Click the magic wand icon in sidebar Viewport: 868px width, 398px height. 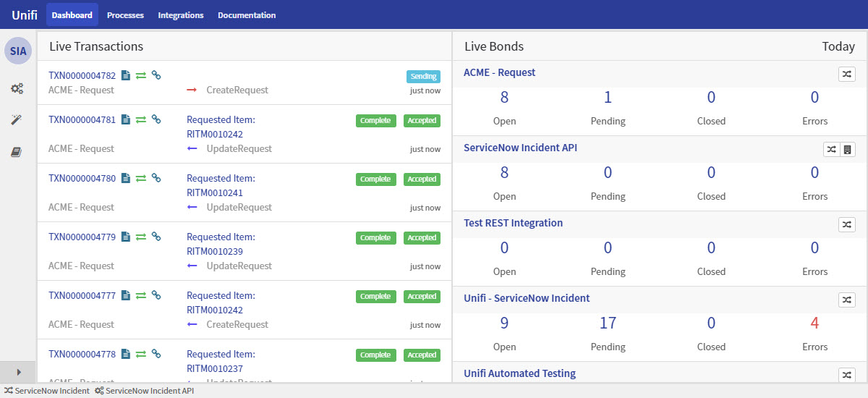click(x=17, y=119)
